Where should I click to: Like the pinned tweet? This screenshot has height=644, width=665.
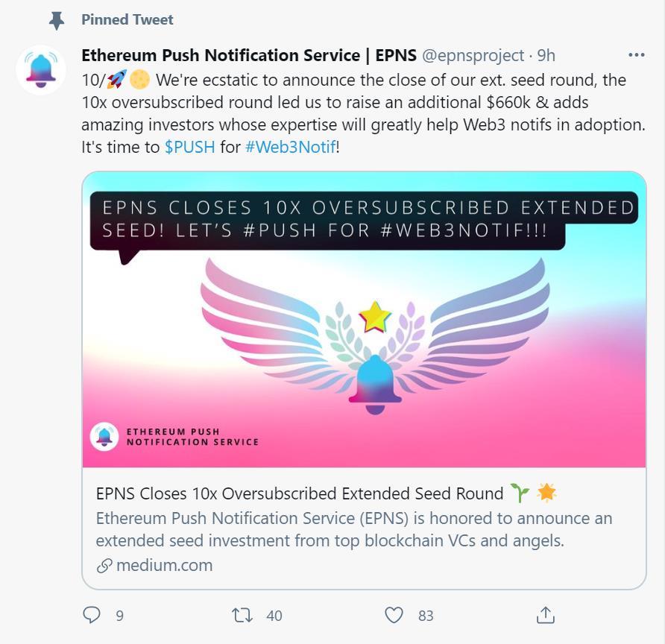394,616
